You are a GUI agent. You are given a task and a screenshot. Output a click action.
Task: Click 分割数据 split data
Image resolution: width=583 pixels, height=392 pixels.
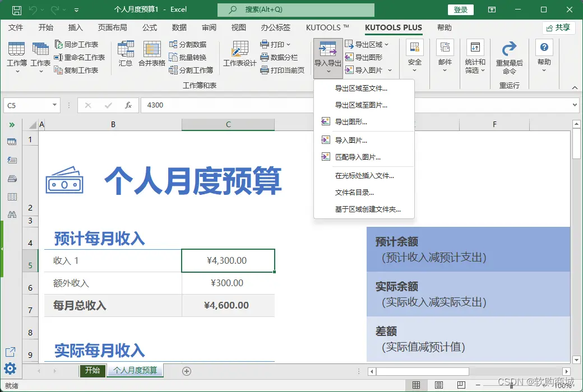188,45
